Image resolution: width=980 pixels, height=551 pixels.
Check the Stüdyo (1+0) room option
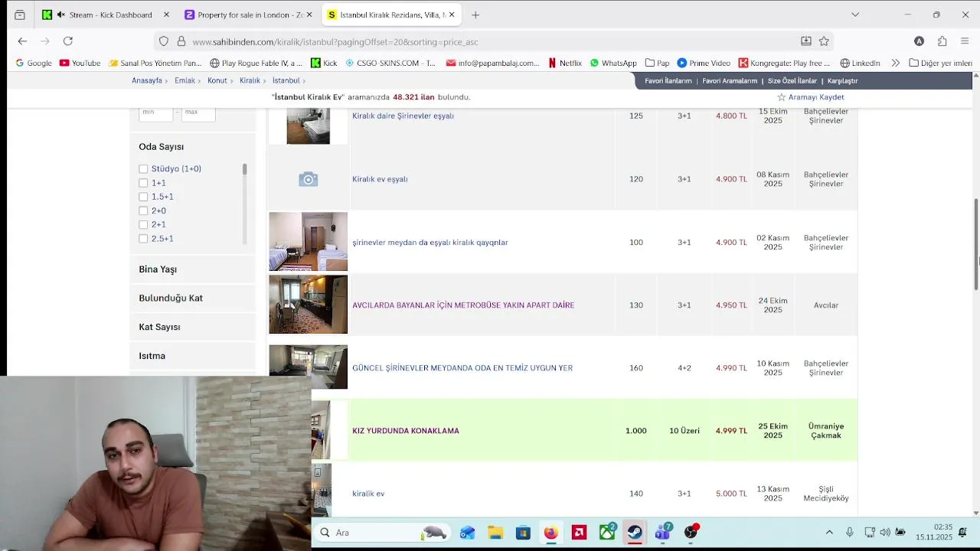pyautogui.click(x=143, y=168)
